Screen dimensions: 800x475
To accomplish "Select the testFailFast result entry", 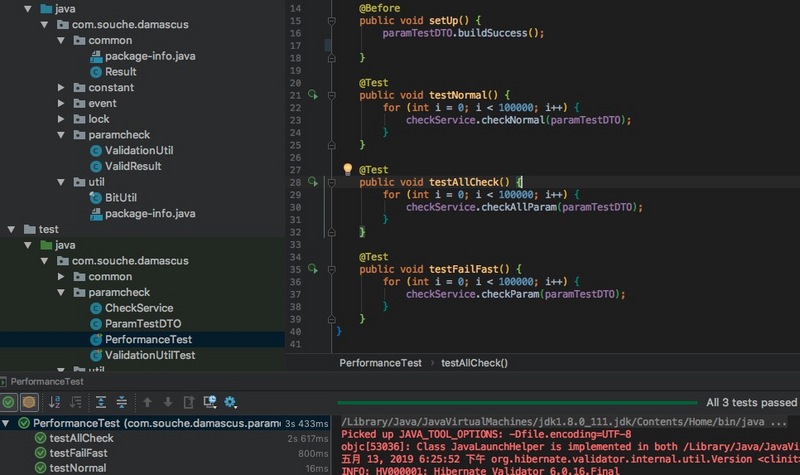I will click(x=77, y=453).
